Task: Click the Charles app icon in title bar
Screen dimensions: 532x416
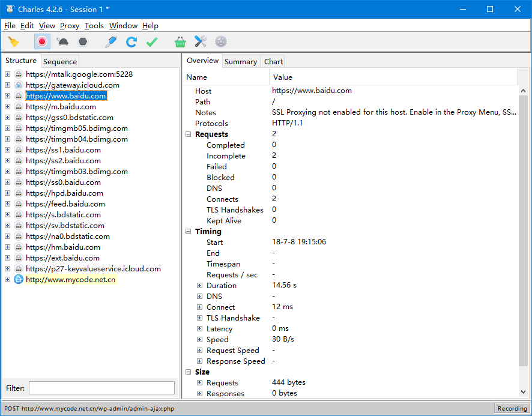Action: [x=10, y=9]
